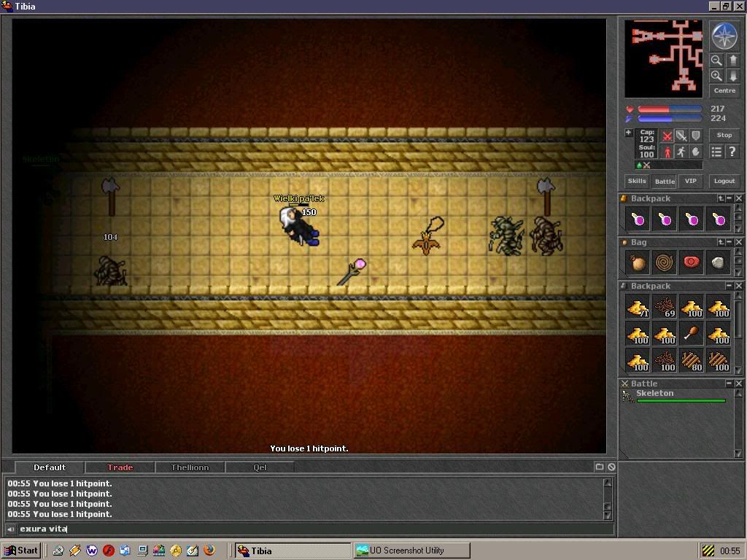Click the blue mana bar
This screenshot has height=560, width=747.
point(670,119)
